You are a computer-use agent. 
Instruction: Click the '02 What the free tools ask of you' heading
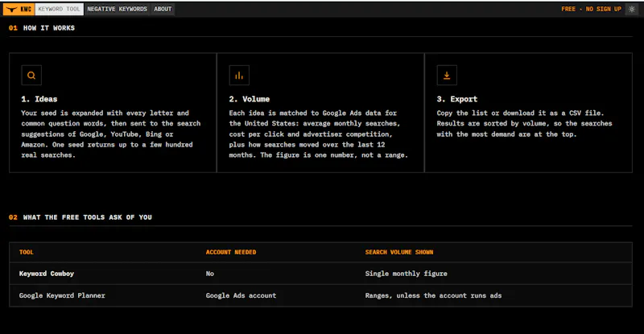pos(80,217)
